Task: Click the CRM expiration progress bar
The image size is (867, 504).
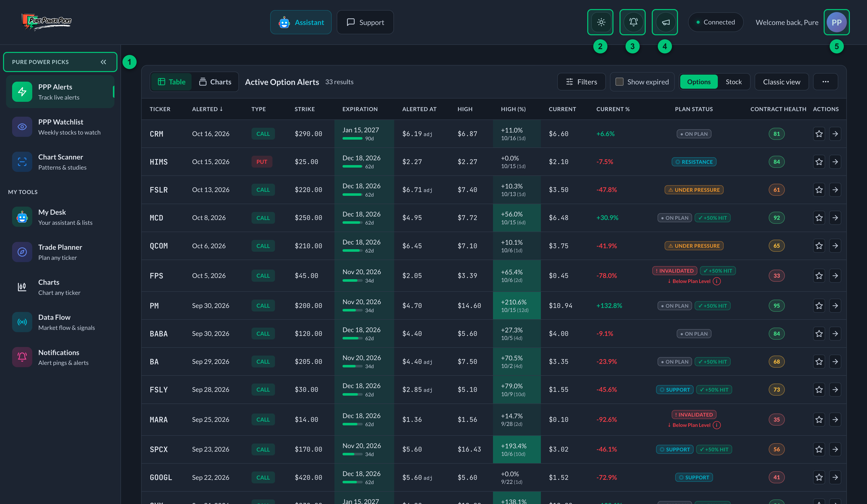Action: 353,139
